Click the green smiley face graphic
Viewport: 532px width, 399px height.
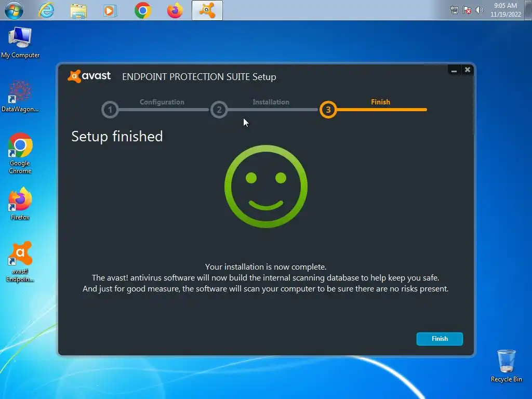coord(266,187)
